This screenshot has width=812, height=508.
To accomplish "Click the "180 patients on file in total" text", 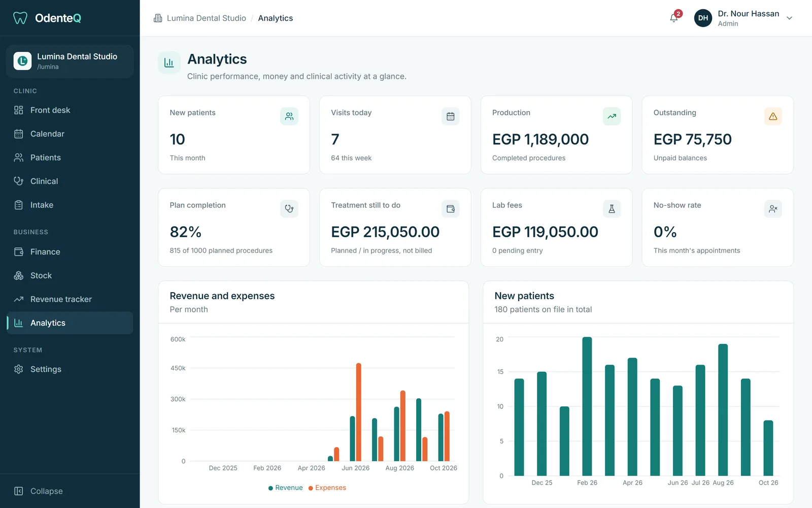I will (543, 309).
